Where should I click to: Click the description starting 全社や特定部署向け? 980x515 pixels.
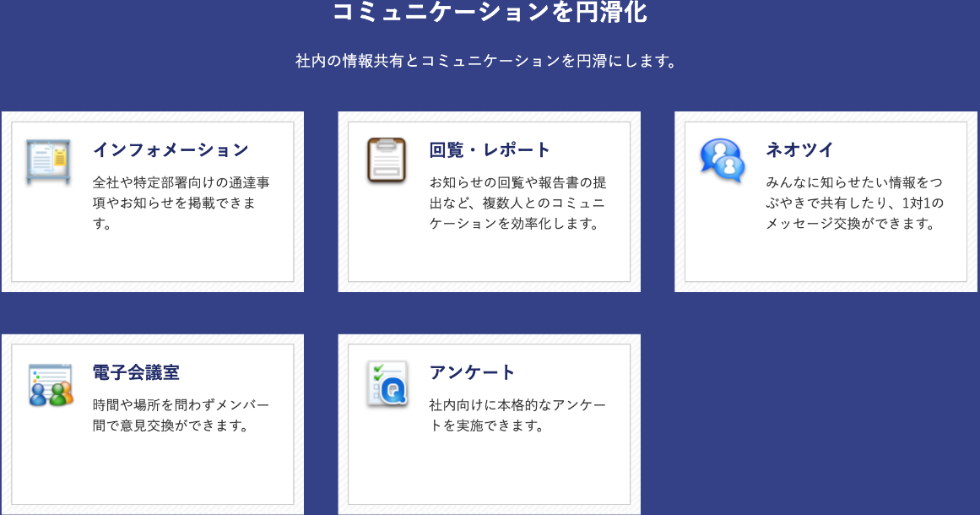(181, 203)
